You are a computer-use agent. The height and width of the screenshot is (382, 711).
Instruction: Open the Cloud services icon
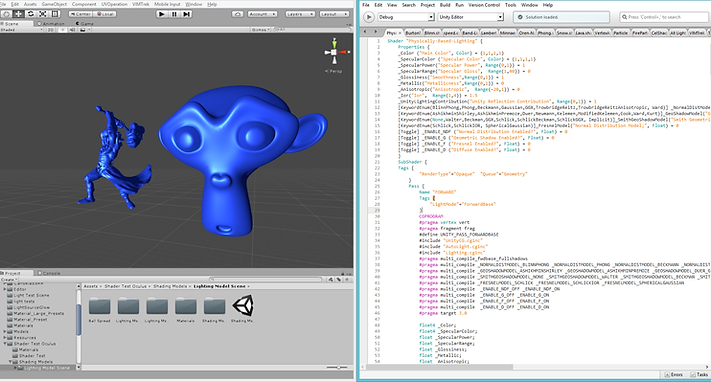pos(238,14)
